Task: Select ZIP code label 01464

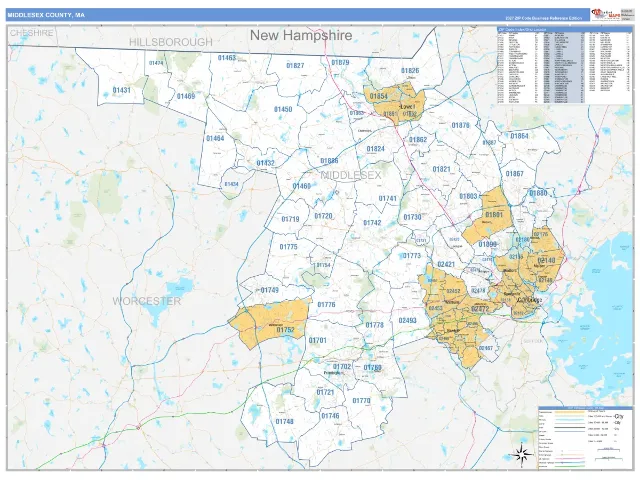Action: coord(215,138)
